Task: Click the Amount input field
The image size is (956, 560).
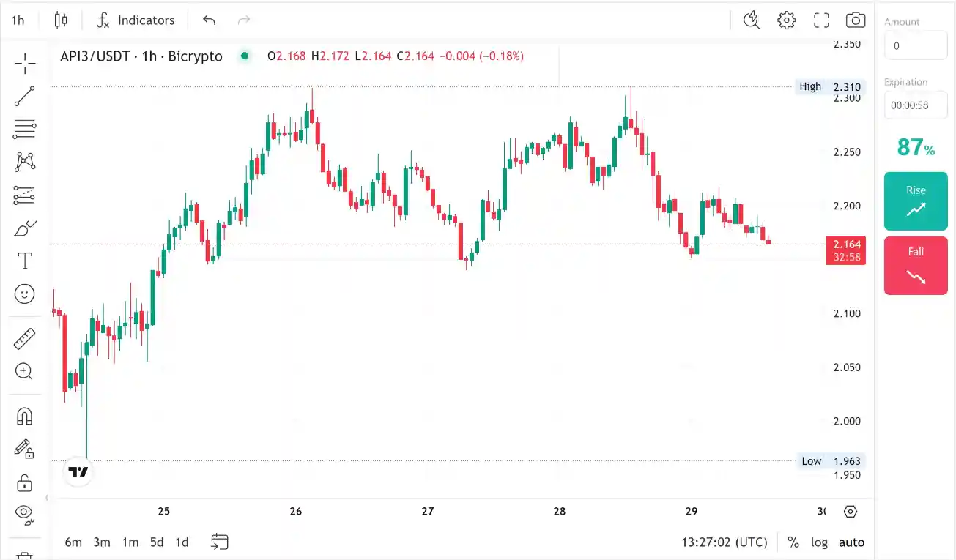Action: (915, 45)
